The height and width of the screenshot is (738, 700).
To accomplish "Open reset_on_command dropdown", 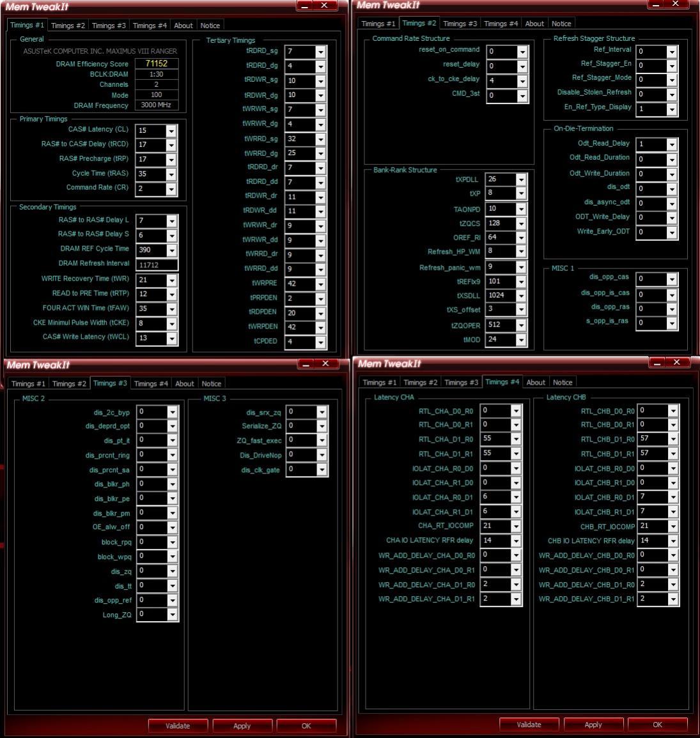I will [522, 52].
